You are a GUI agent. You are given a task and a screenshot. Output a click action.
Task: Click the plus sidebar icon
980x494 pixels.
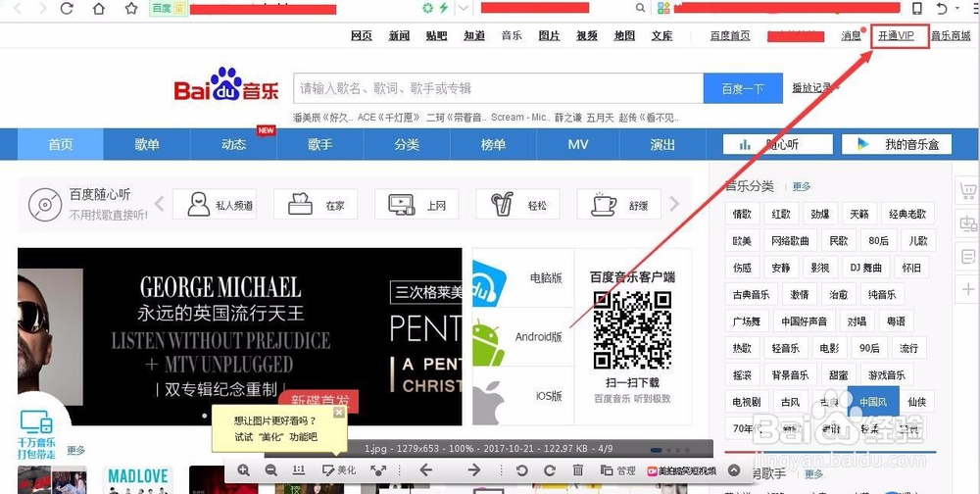(967, 289)
